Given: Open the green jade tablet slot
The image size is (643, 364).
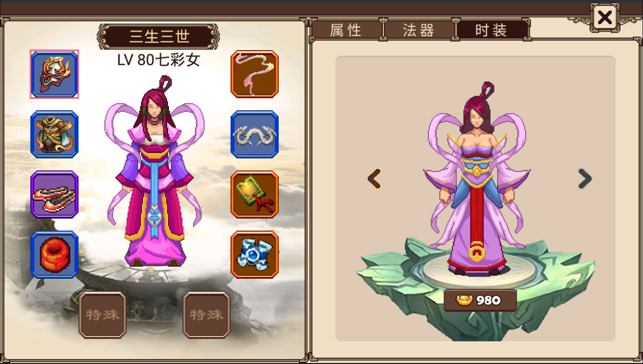Looking at the screenshot, I should click(255, 195).
